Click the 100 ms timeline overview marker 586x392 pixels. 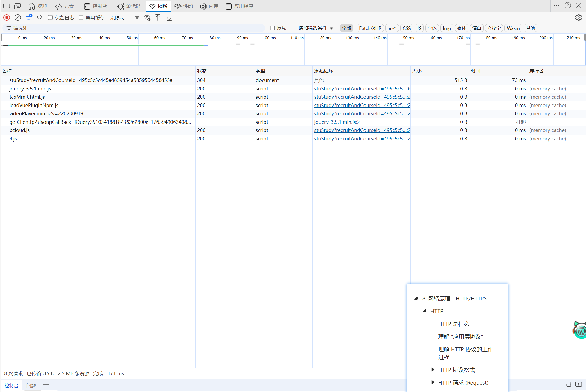[x=269, y=38]
